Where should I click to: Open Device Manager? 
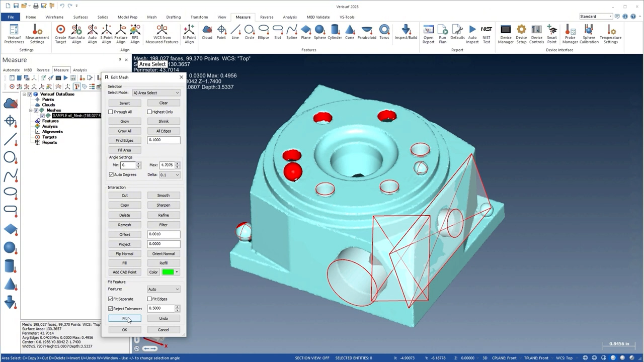506,34
